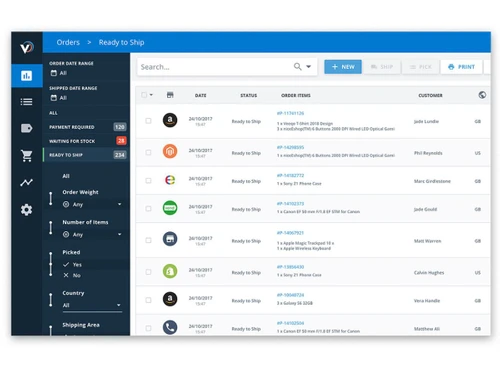Click the Number of Items filter icon
The image size is (500, 375).
[51, 228]
